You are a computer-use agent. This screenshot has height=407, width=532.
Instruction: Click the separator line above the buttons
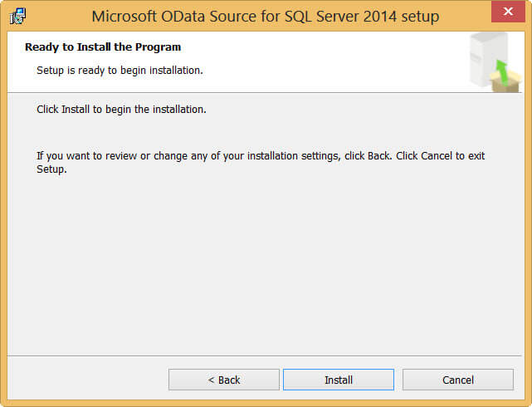[x=266, y=356]
